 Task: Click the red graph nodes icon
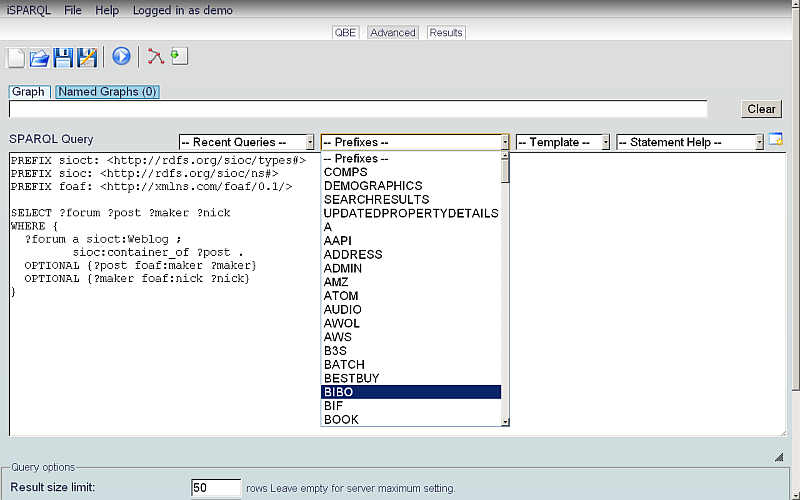coord(156,56)
